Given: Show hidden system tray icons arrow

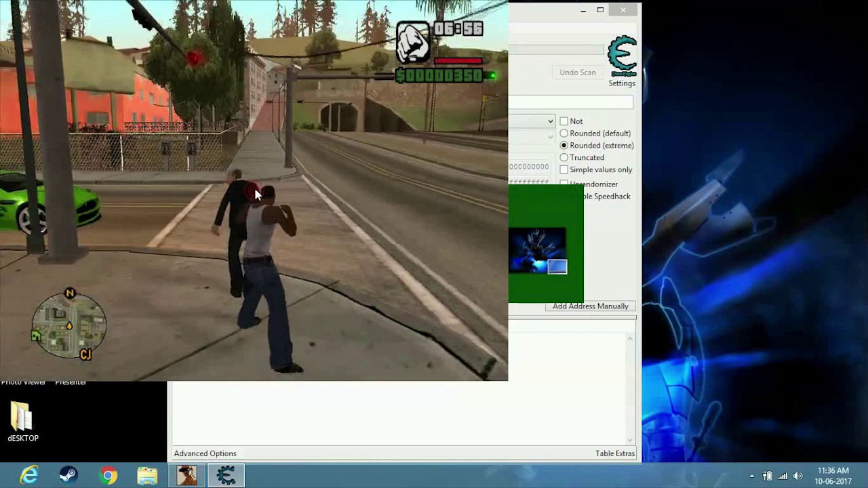Looking at the screenshot, I should (751, 476).
